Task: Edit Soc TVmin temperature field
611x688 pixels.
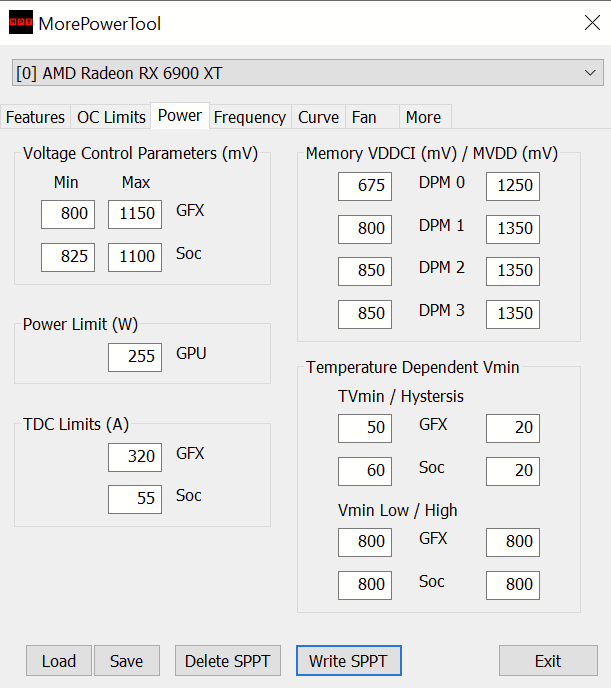Action: pyautogui.click(x=365, y=471)
